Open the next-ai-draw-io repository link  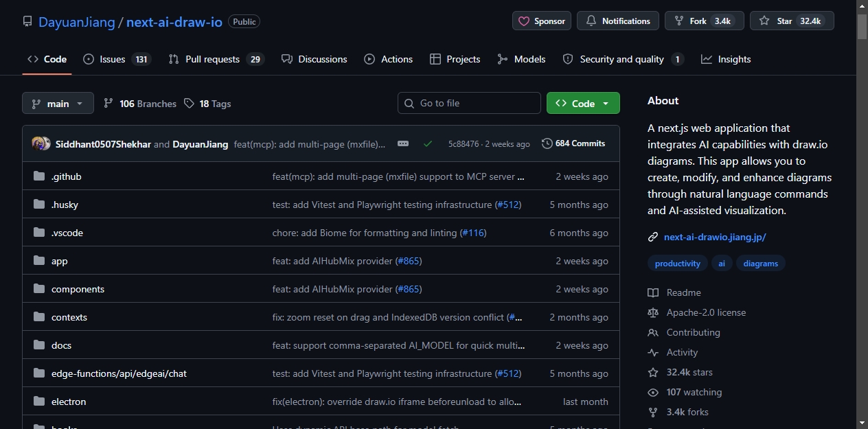point(174,22)
